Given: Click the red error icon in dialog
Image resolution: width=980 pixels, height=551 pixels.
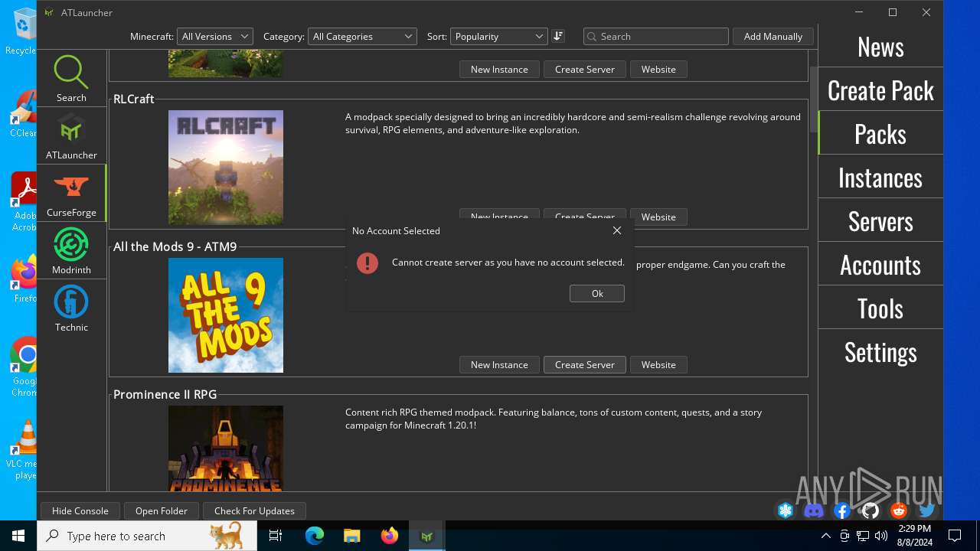Looking at the screenshot, I should pyautogui.click(x=367, y=263).
